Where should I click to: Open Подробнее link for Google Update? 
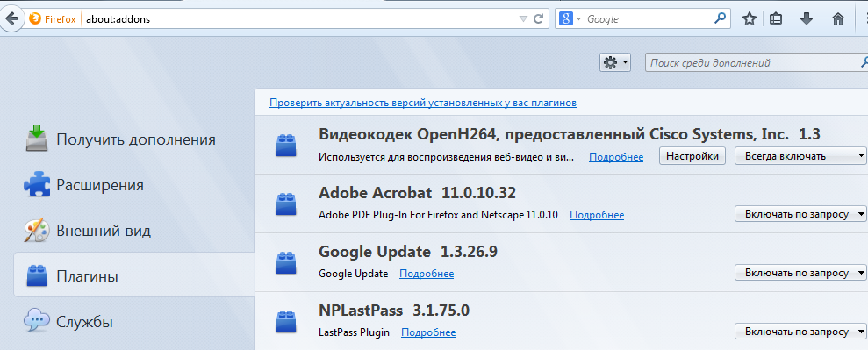point(427,274)
